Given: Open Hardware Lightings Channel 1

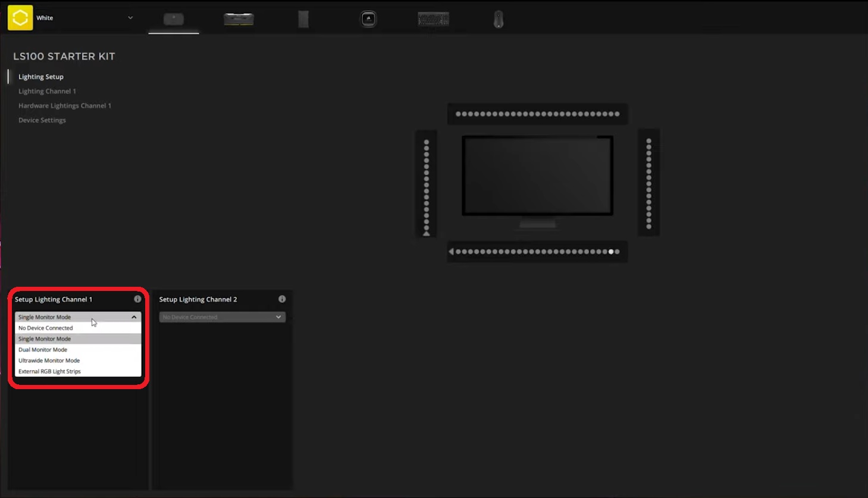Looking at the screenshot, I should pyautogui.click(x=65, y=105).
